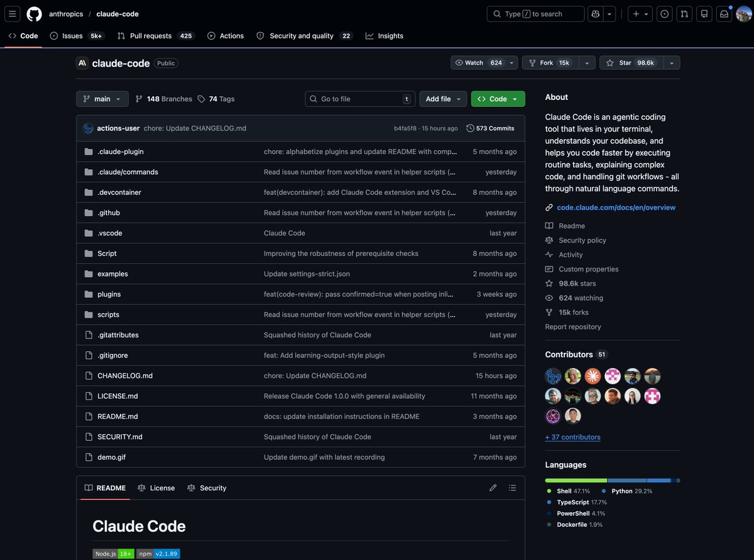Watch the repository with eye button
Viewport: 754px width, 560px height.
(479, 63)
